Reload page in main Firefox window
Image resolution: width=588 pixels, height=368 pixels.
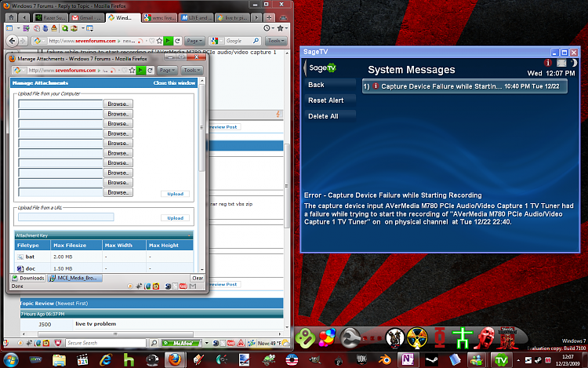tap(177, 41)
